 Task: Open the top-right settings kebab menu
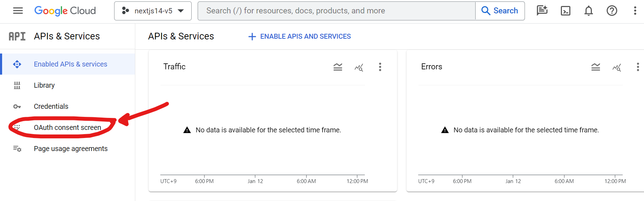pos(635,11)
